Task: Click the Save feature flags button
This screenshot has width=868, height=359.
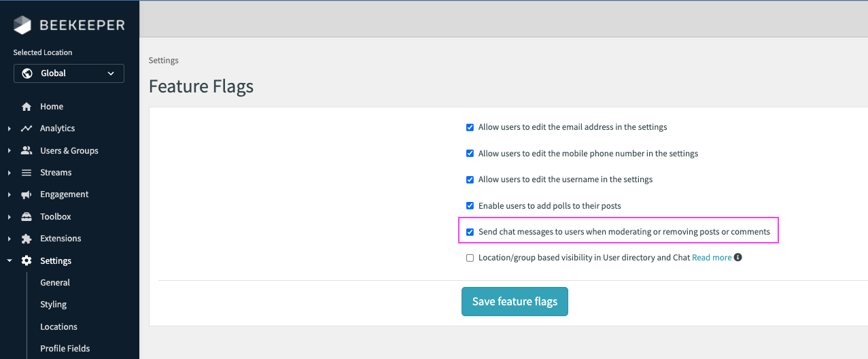Action: tap(515, 302)
